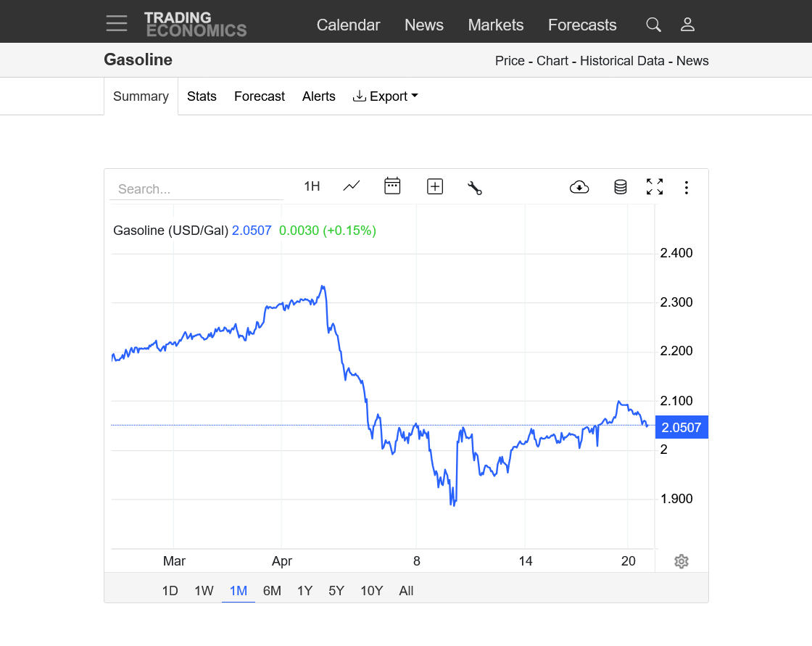Change chart type via line icon

[x=352, y=186]
